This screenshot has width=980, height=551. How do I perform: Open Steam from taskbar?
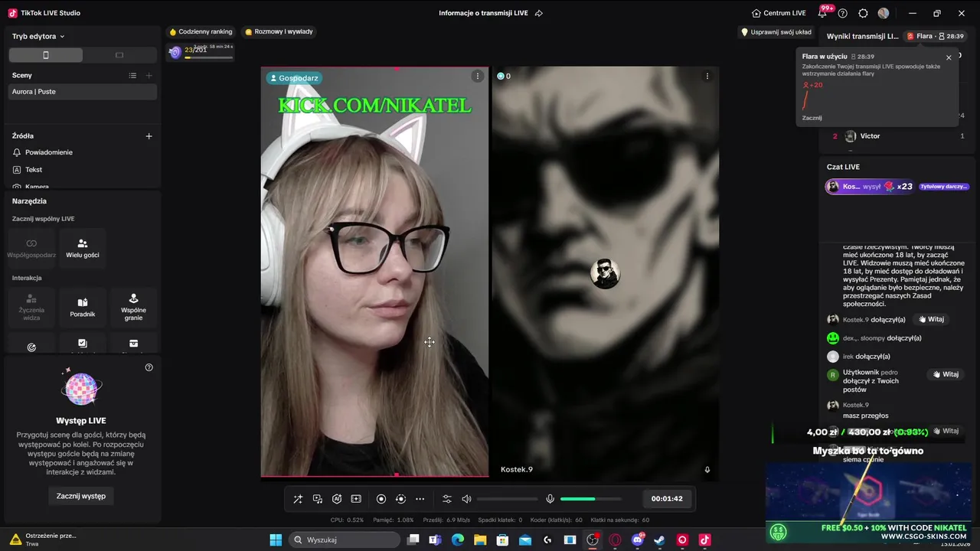pyautogui.click(x=659, y=540)
